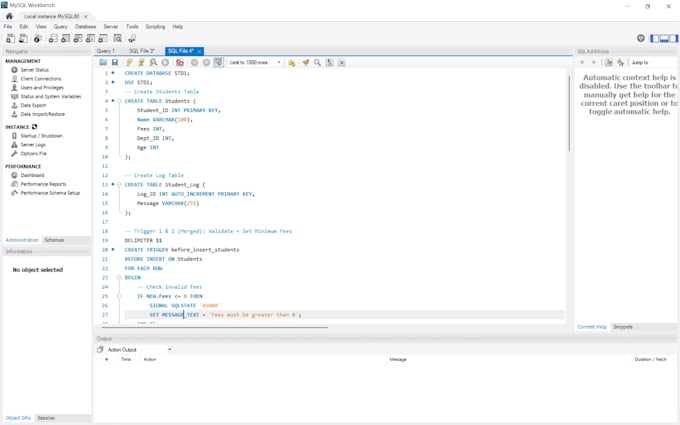Collapse the CREATE TABLE Students block
This screenshot has width=680, height=425.
pyautogui.click(x=119, y=101)
